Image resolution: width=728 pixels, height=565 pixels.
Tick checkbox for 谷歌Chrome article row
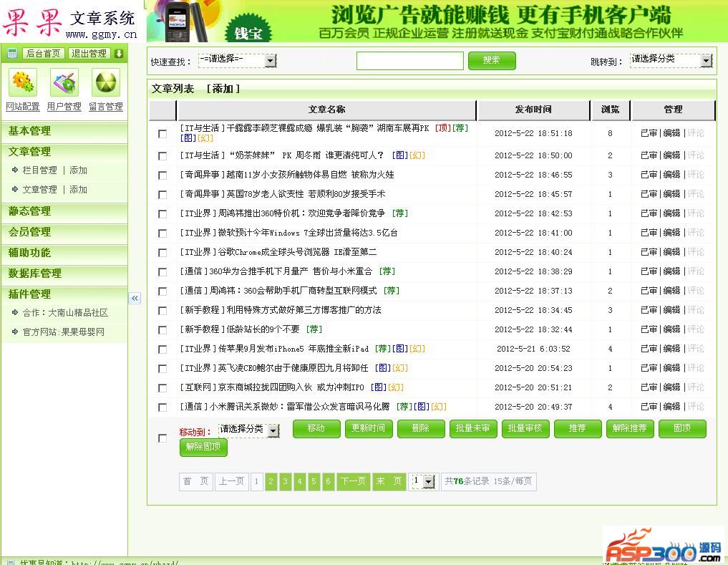[x=162, y=252]
